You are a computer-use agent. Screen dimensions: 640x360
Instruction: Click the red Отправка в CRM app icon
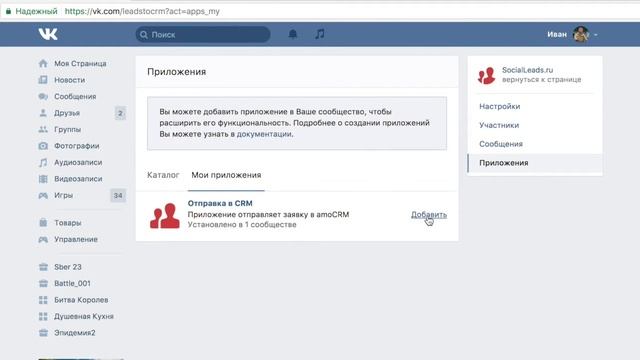[164, 216]
